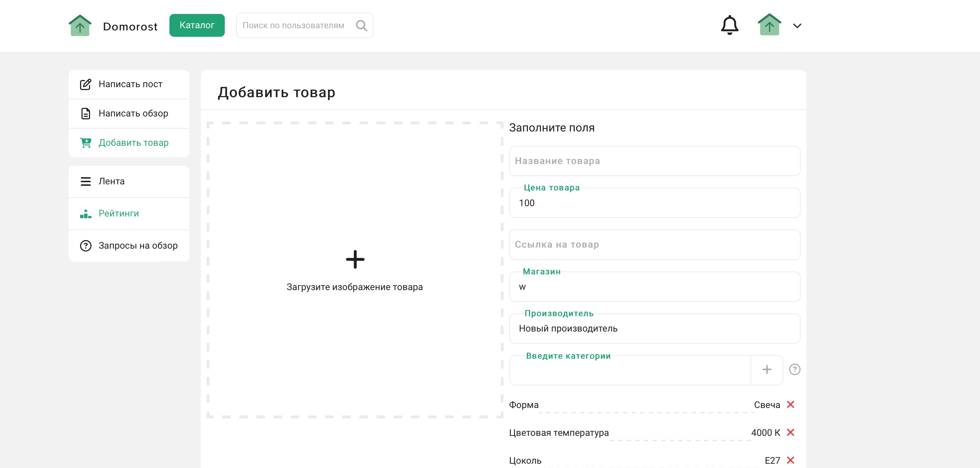
Task: Focus the Название товара field
Action: [654, 161]
